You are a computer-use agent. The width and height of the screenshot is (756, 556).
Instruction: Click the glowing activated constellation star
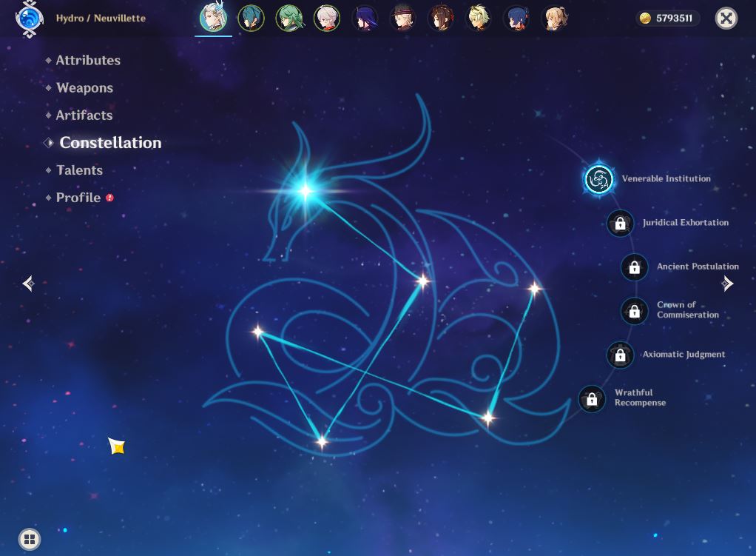pos(306,191)
